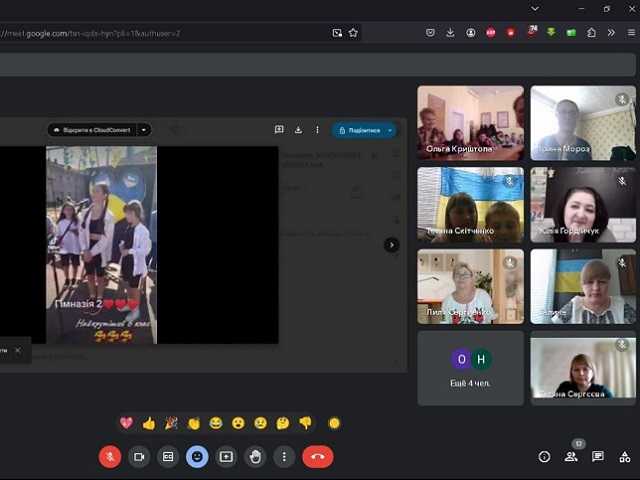The image size is (640, 480).
Task: Toggle the camera button
Action: click(x=139, y=456)
